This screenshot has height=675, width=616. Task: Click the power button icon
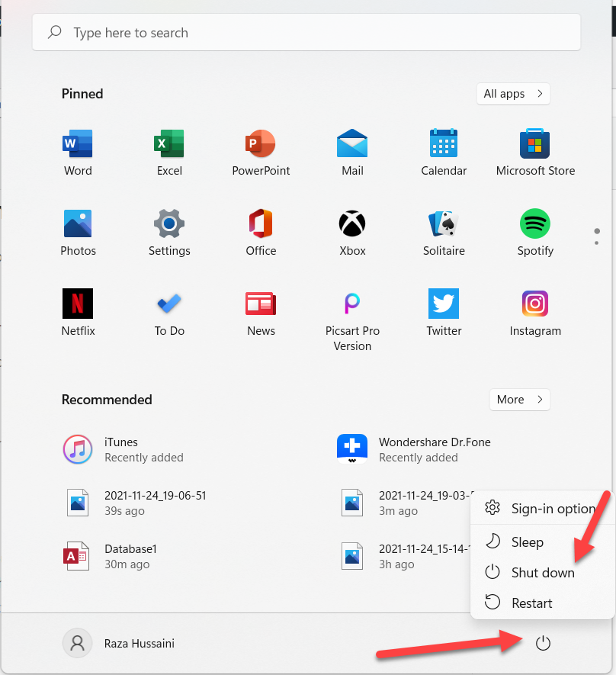pyautogui.click(x=543, y=644)
